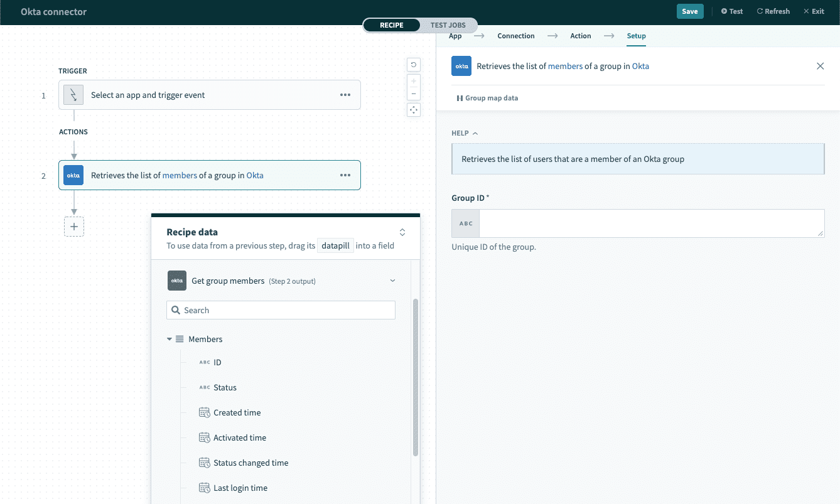The image size is (840, 504).
Task: Fit recipe to view with the center icon
Action: 414,110
